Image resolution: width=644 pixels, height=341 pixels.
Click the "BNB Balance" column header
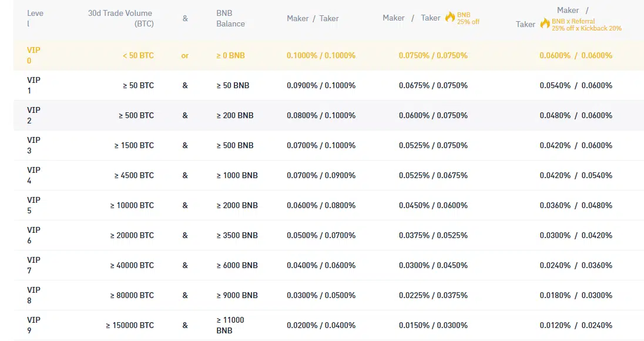click(x=230, y=18)
